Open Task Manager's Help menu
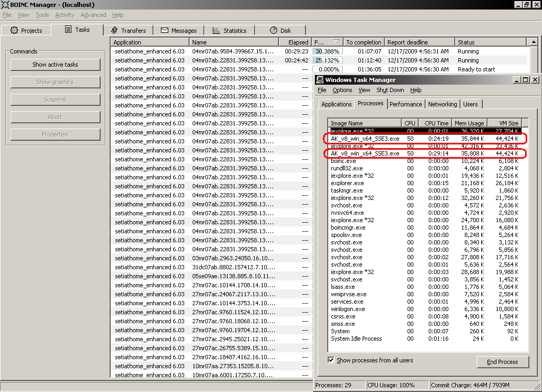 [416, 90]
